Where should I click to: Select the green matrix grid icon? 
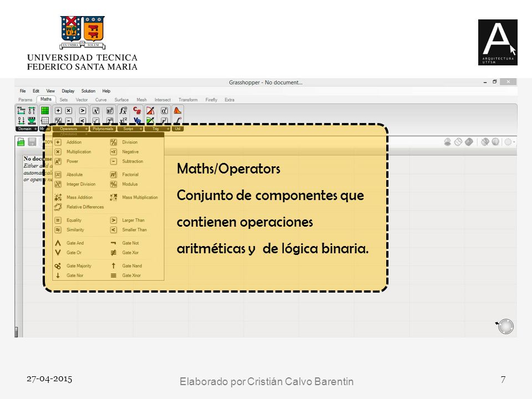pyautogui.click(x=45, y=111)
